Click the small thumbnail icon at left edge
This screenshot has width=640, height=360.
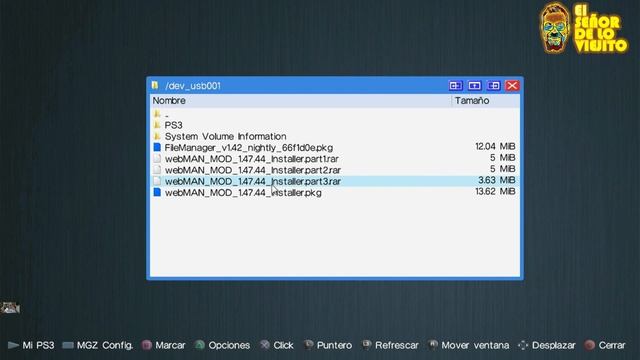(10, 308)
